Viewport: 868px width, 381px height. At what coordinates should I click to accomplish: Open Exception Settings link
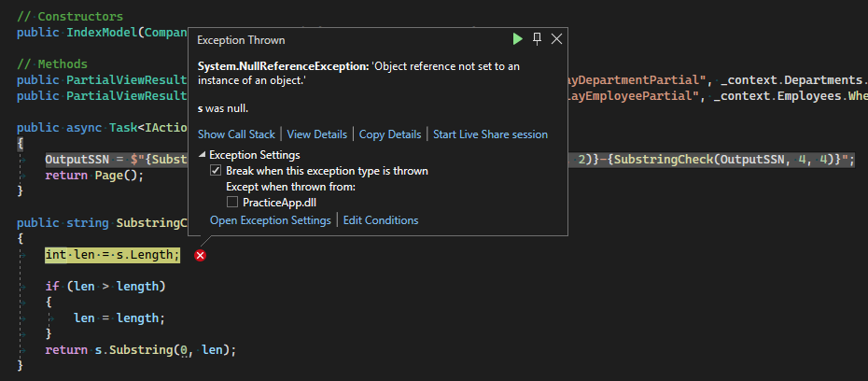pyautogui.click(x=270, y=220)
